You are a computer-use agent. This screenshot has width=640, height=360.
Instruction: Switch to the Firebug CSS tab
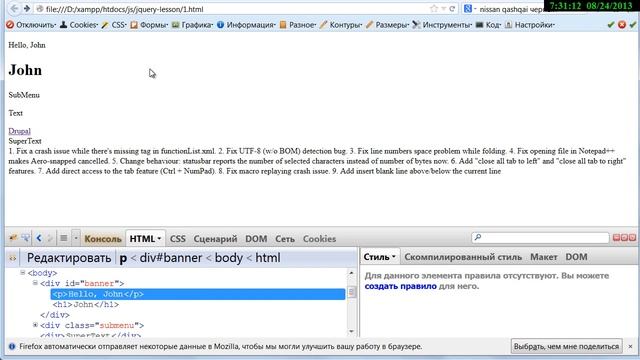178,239
